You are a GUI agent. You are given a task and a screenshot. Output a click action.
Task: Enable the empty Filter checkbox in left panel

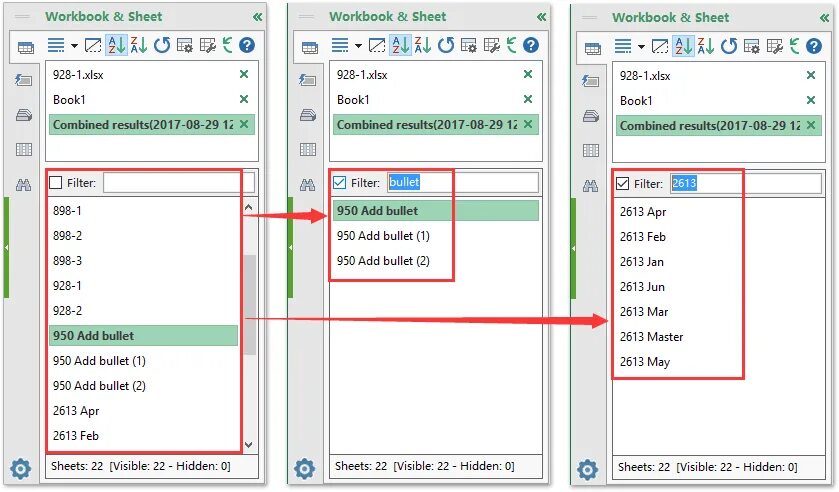pos(56,183)
